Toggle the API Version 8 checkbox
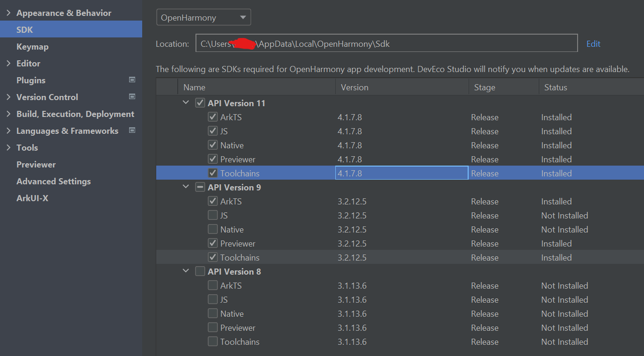Viewport: 644px width, 356px height. [x=200, y=271]
